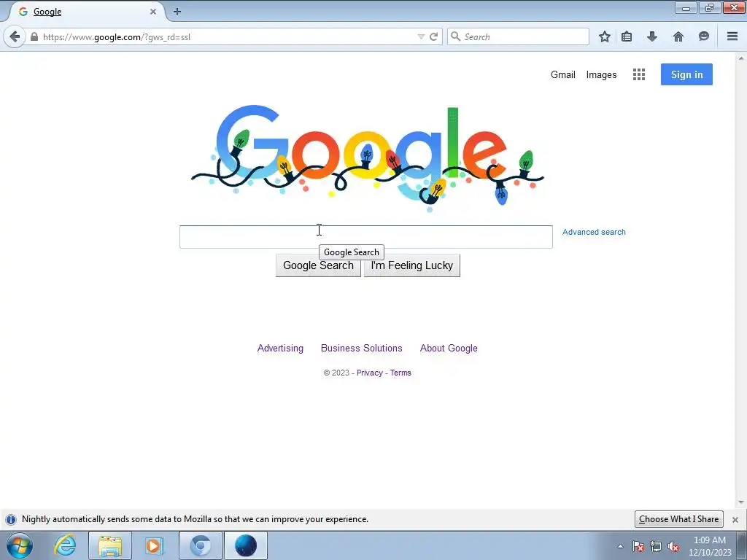Click the URL address bar
The height and width of the screenshot is (560, 747).
(228, 36)
